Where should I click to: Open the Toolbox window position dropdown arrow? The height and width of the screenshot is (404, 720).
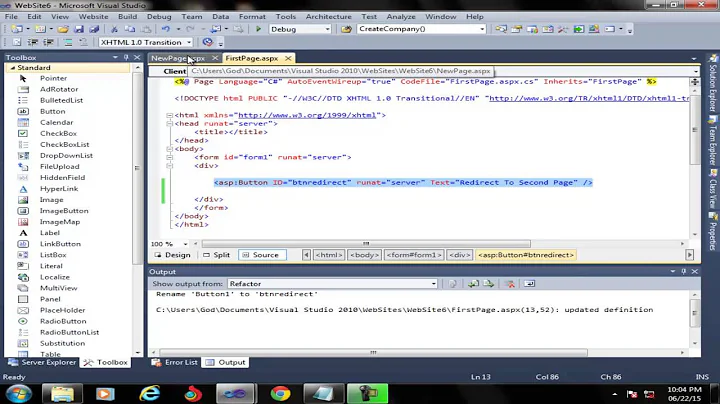tap(115, 57)
